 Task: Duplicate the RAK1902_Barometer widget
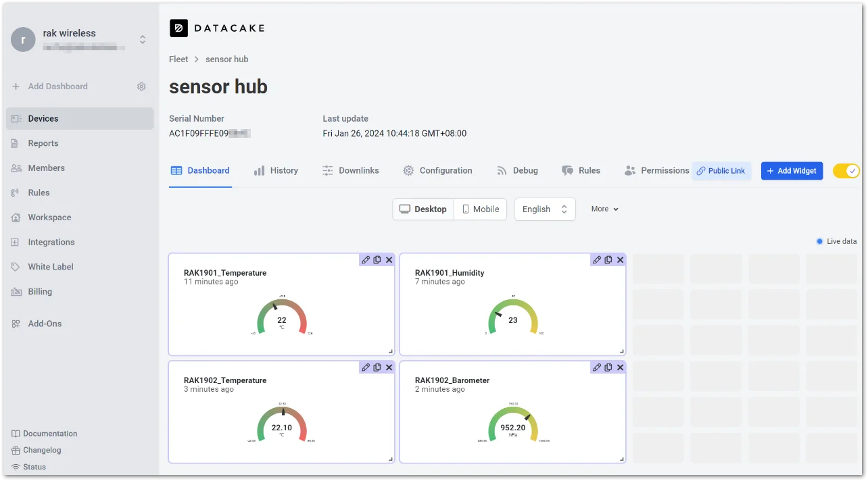tap(608, 367)
